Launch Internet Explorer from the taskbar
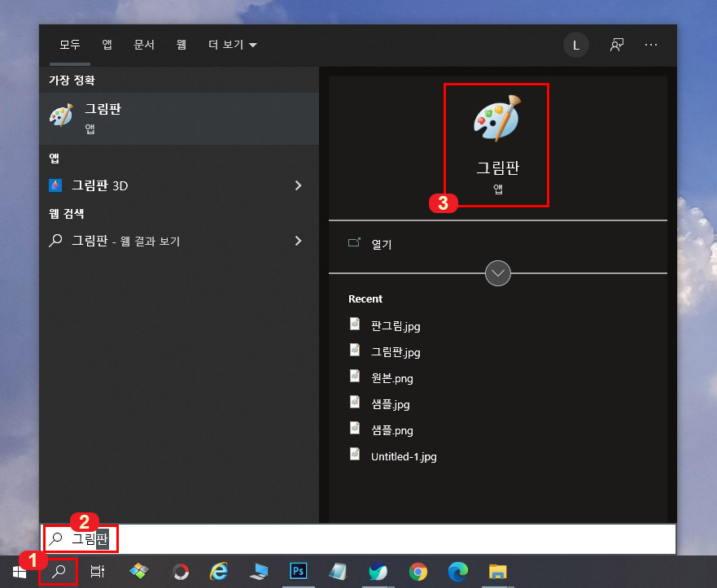717x588 pixels. click(x=219, y=571)
